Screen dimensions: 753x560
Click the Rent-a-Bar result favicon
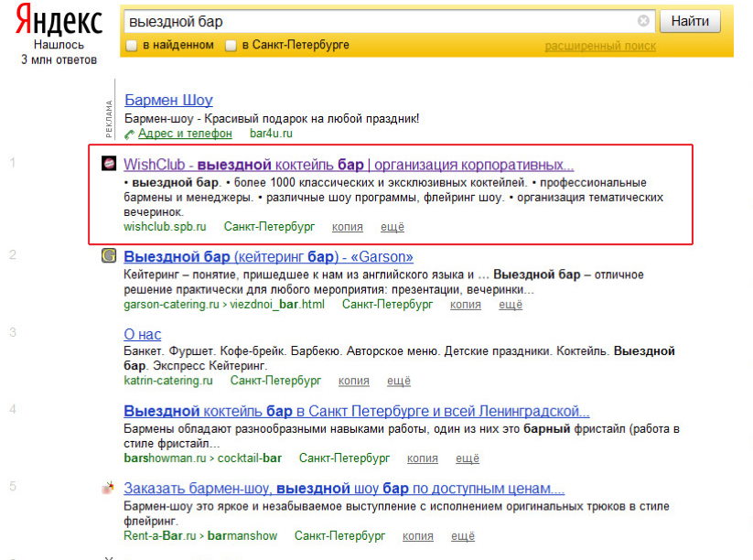click(x=109, y=488)
